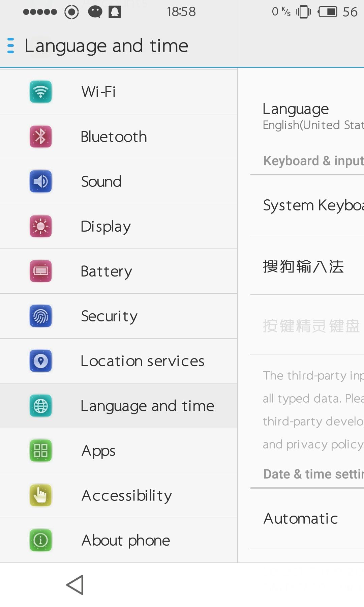Tap the About phone info icon
Screen dimensions: 364x607
pyautogui.click(x=40, y=540)
